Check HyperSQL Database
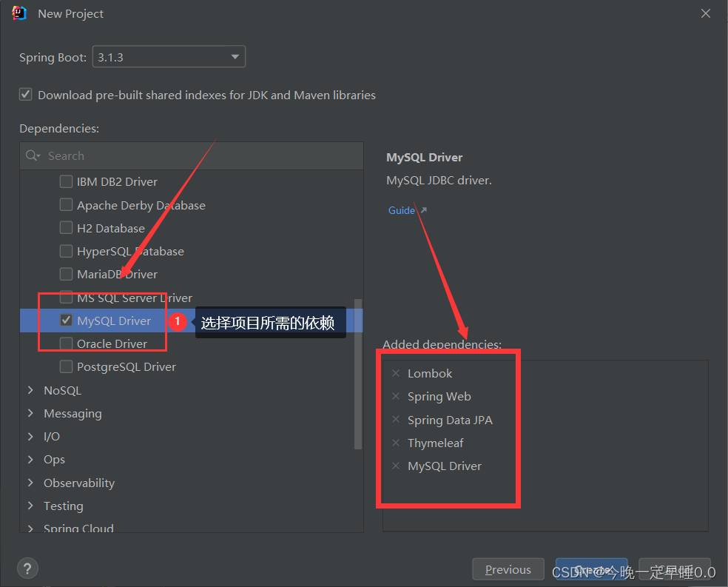The image size is (728, 587). coord(66,251)
